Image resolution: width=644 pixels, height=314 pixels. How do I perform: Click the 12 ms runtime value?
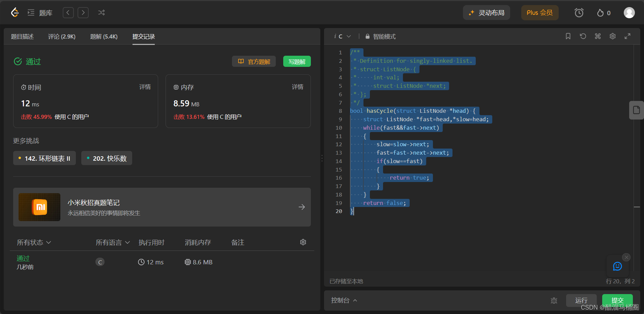click(151, 262)
